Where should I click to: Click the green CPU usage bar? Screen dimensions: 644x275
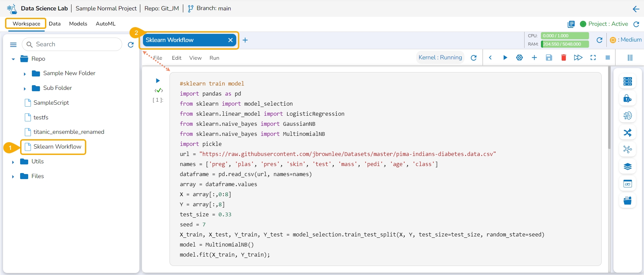[564, 36]
